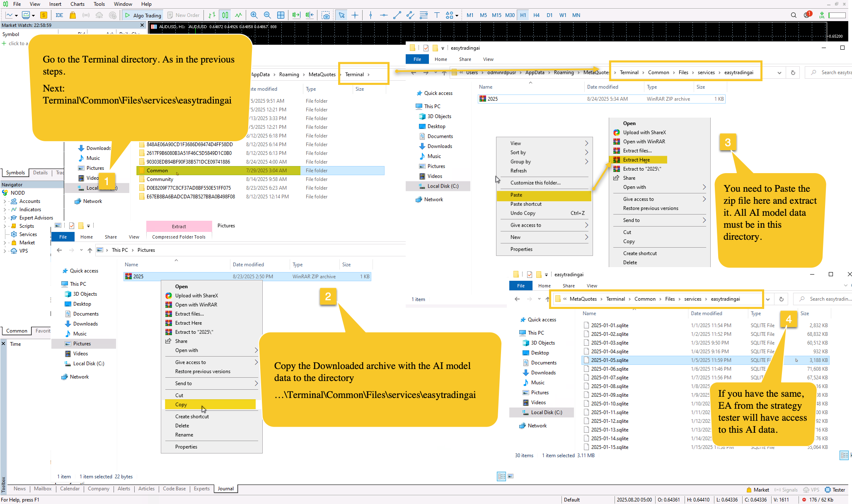Switch chart to candlestick display mode
The width and height of the screenshot is (852, 504).
pos(225,15)
